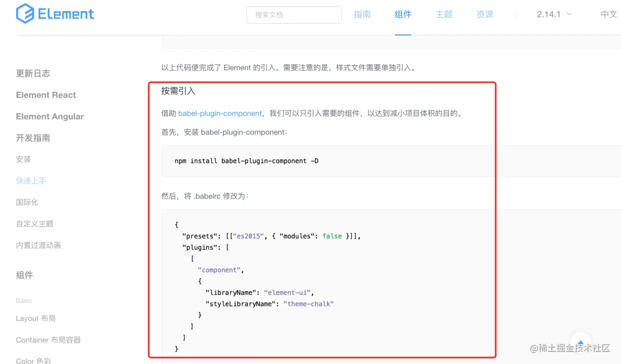Open Element React in sidebar
The width and height of the screenshot is (621, 364).
46,95
